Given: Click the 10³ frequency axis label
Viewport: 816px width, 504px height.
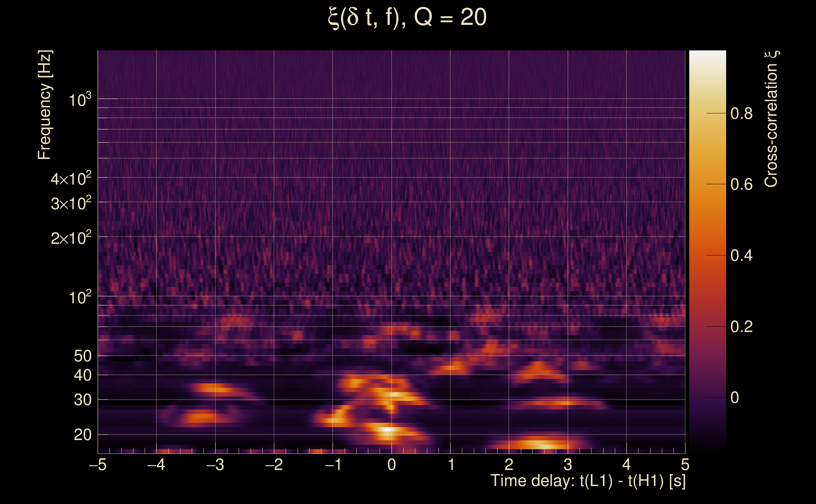Looking at the screenshot, I should (80, 100).
